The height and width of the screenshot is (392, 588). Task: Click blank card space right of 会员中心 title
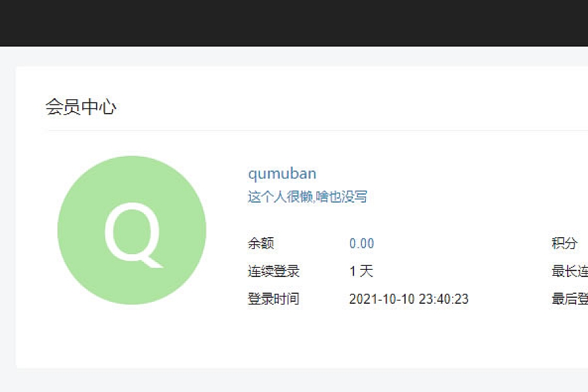[x=353, y=106]
